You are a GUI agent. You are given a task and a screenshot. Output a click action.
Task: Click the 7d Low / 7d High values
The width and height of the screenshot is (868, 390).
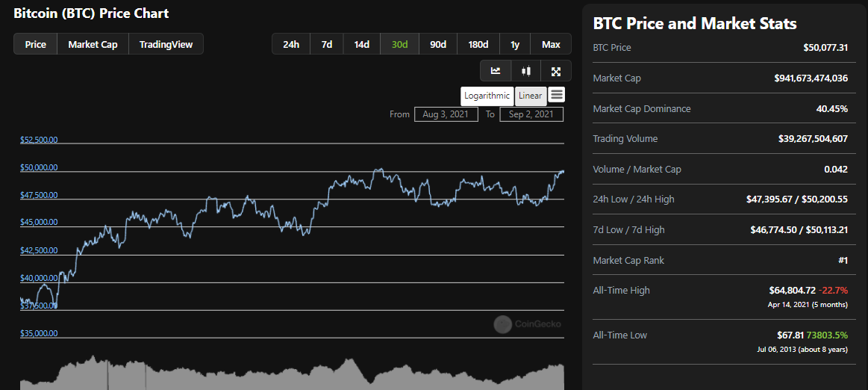coord(799,229)
